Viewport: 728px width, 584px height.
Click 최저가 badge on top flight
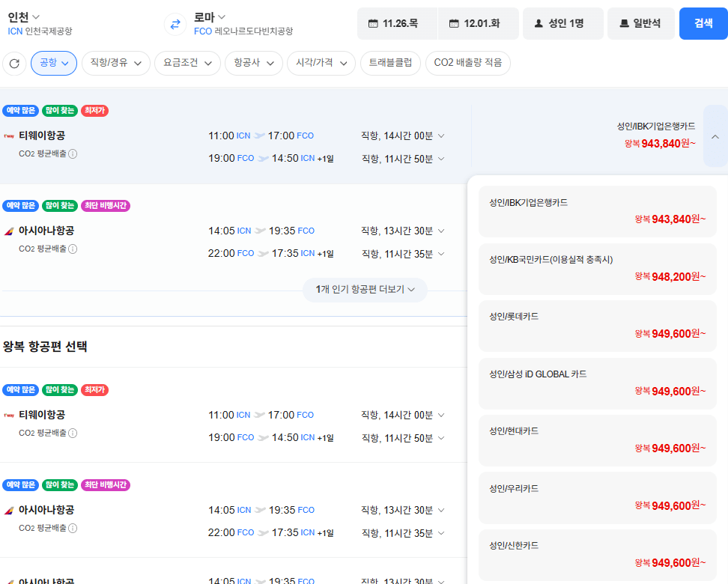click(94, 111)
